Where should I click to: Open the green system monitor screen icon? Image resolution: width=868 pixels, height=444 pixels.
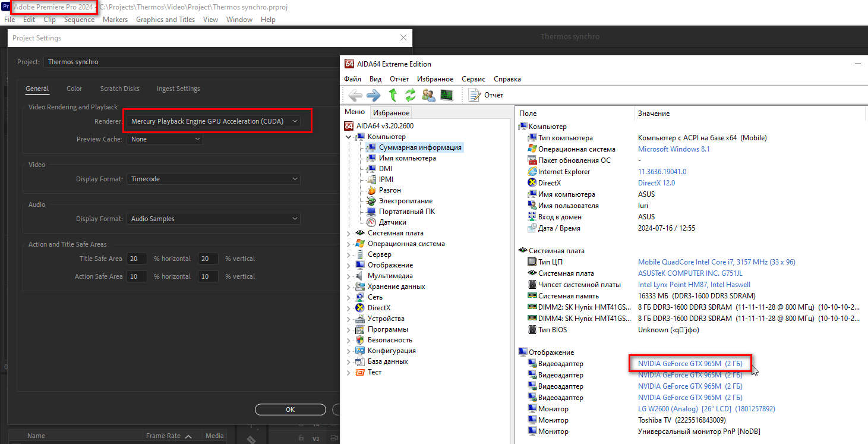pyautogui.click(x=447, y=95)
